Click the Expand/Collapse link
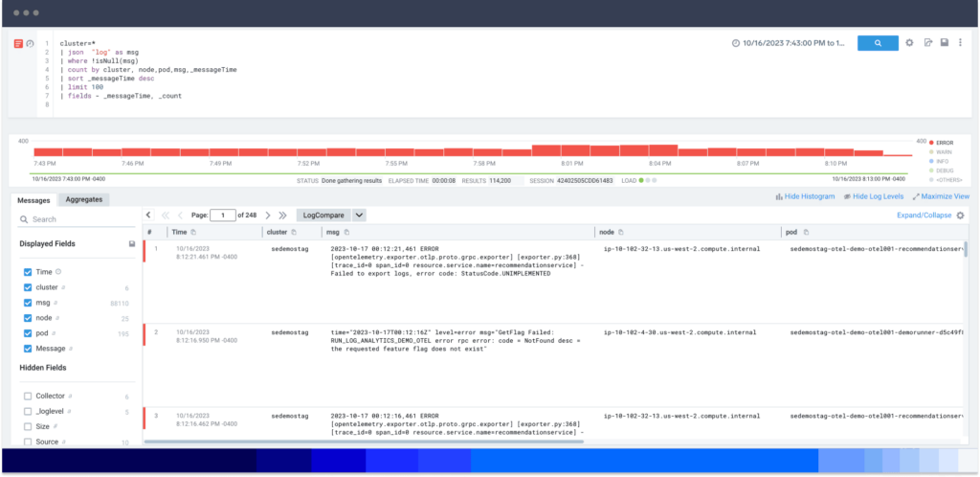980x477 pixels. coord(924,216)
